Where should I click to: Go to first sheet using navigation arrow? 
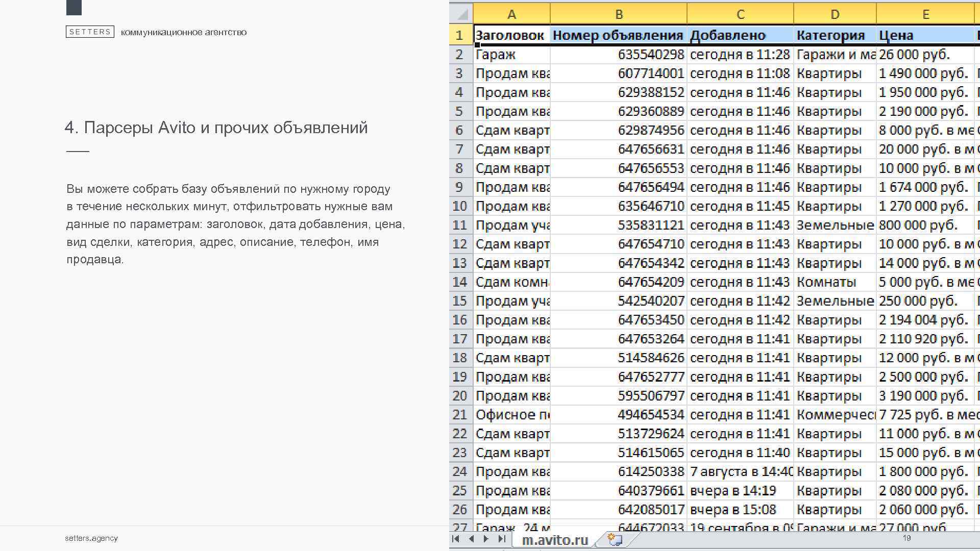(456, 539)
